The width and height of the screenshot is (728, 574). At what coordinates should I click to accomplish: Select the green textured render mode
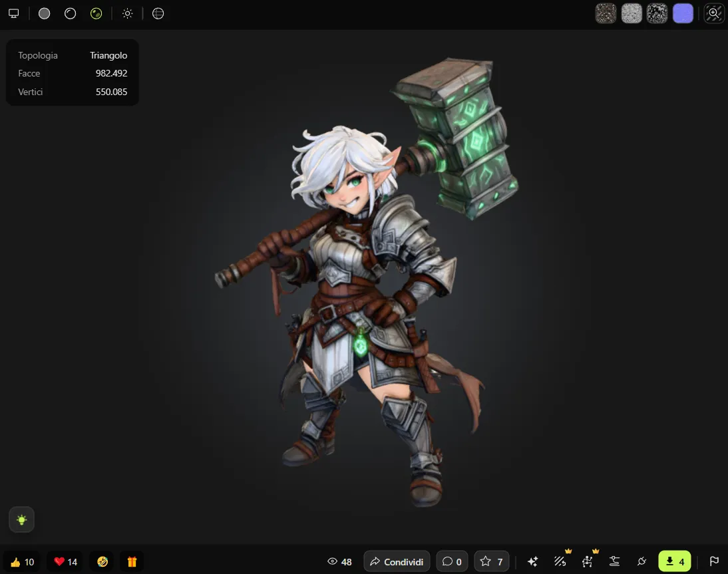(96, 13)
